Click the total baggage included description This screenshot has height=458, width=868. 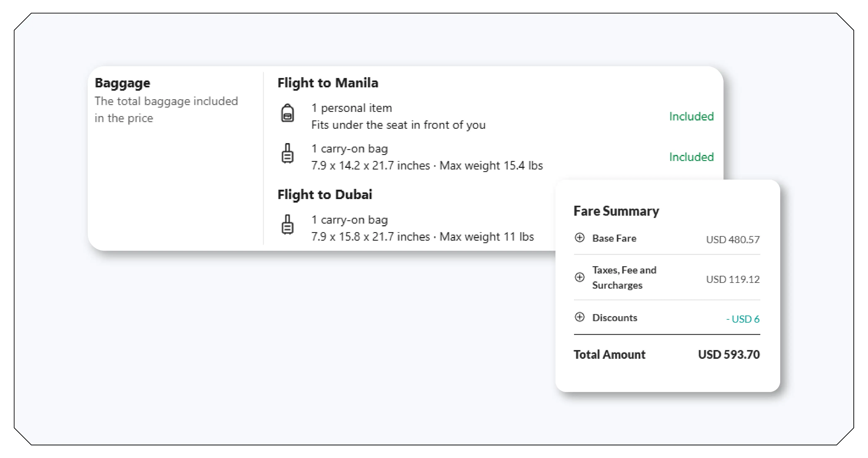coord(167,110)
